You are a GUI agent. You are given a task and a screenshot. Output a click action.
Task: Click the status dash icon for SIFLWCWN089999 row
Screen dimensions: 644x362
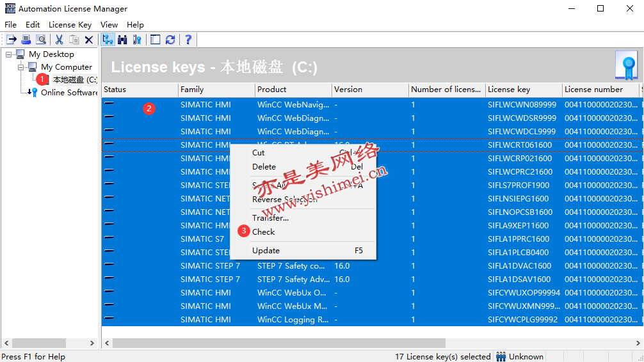coord(109,104)
